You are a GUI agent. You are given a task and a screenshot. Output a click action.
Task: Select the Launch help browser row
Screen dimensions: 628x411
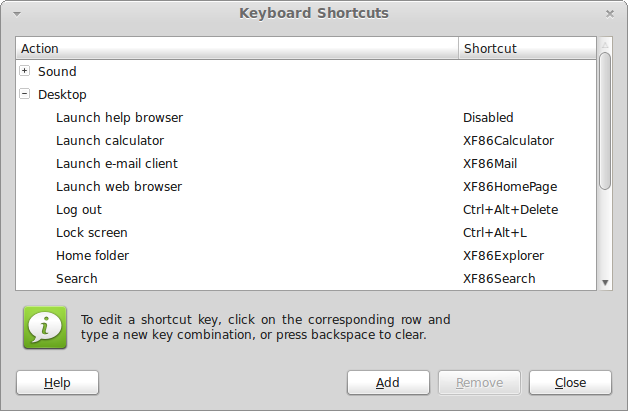tap(119, 118)
